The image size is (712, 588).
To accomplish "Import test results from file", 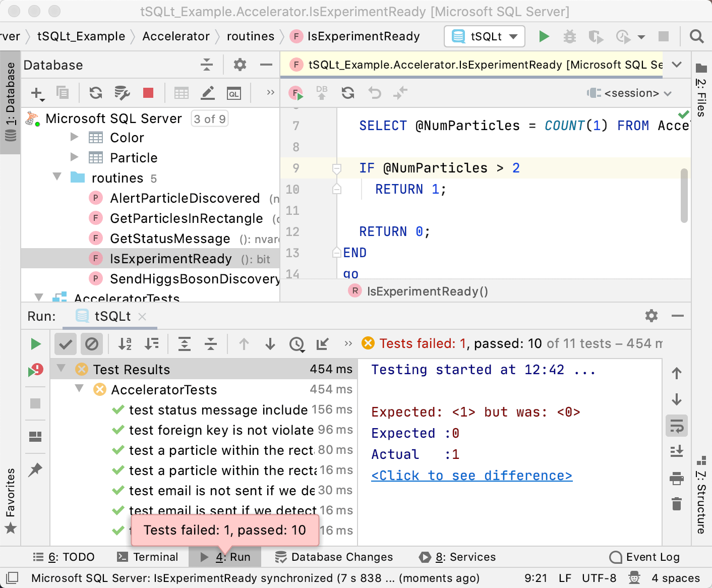I will pos(322,344).
